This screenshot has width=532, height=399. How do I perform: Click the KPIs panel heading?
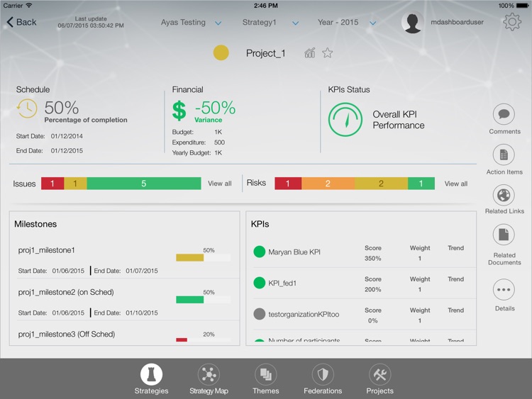260,224
